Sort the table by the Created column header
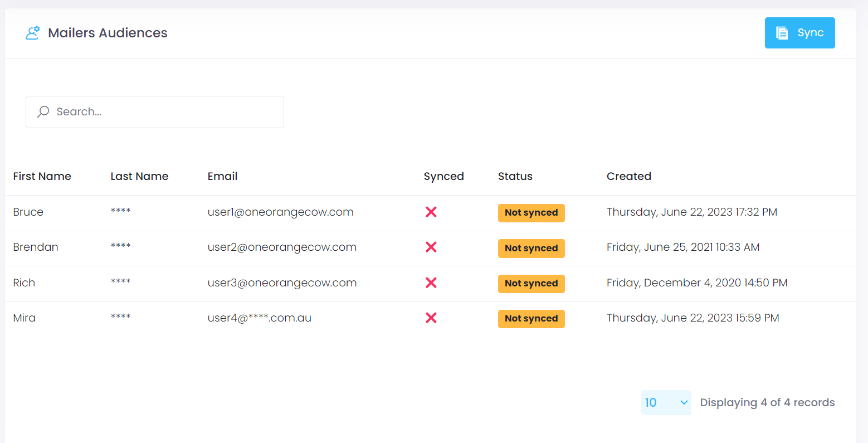Image resolution: width=868 pixels, height=443 pixels. (x=629, y=176)
